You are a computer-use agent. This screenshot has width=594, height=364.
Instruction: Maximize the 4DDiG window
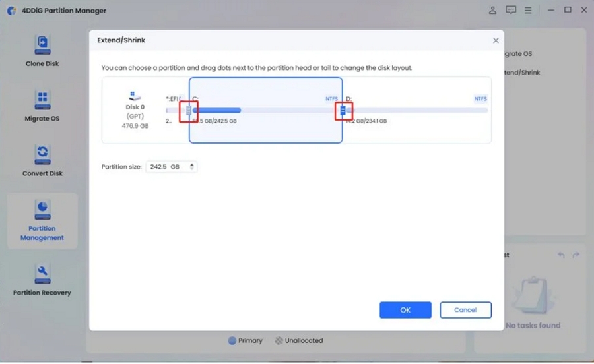pyautogui.click(x=568, y=10)
